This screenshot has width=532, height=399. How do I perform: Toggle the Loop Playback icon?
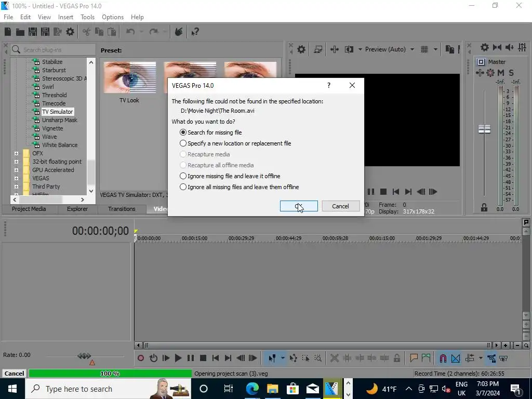153,358
